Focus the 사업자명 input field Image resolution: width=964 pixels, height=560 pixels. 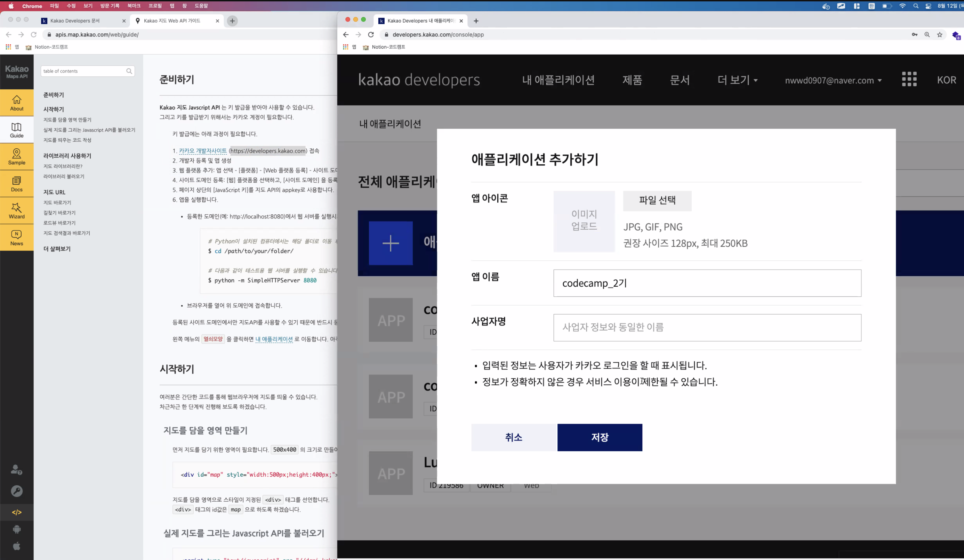pyautogui.click(x=707, y=328)
